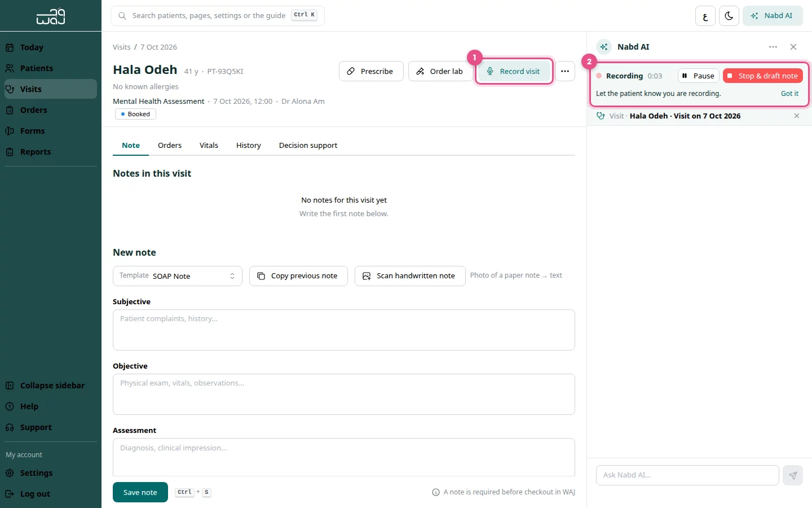Viewport: 812px width, 508px height.
Task: Click the Assessment text area
Action: 344,457
